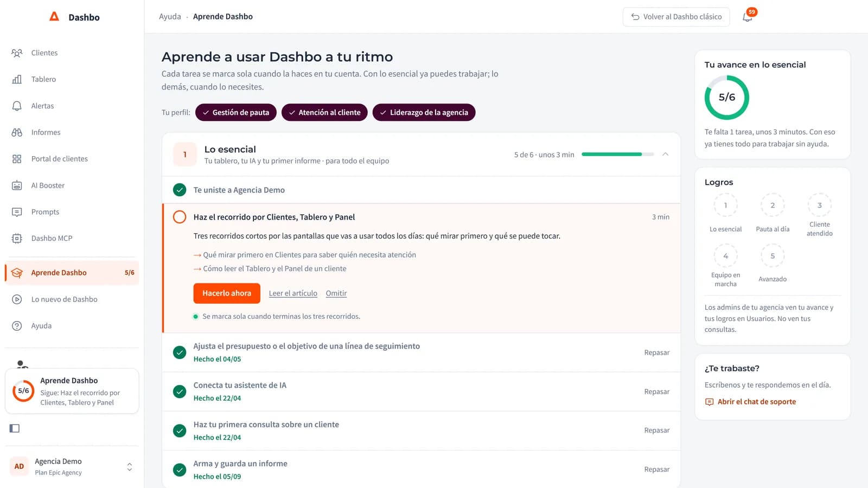868x488 pixels.
Task: Go to the Ayuda breadcrumb
Action: click(x=170, y=16)
